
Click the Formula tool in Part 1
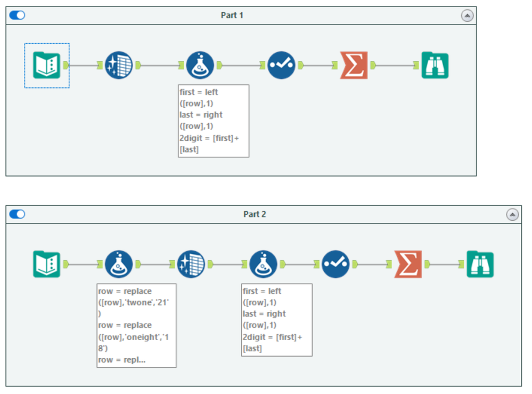click(200, 65)
